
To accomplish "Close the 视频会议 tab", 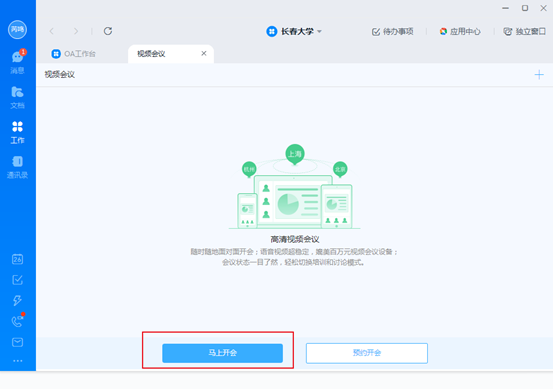I will [204, 53].
